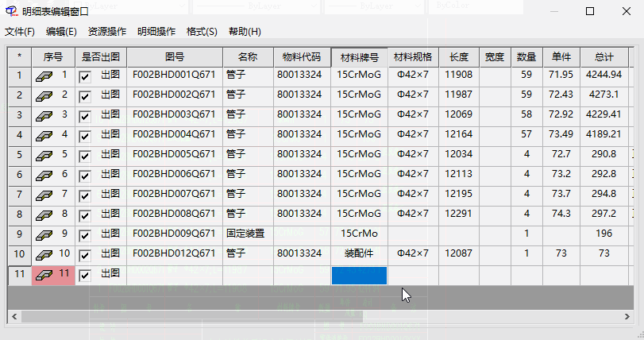The width and height of the screenshot is (644, 340).
Task: Click the 序号 column header
Action: pos(53,57)
